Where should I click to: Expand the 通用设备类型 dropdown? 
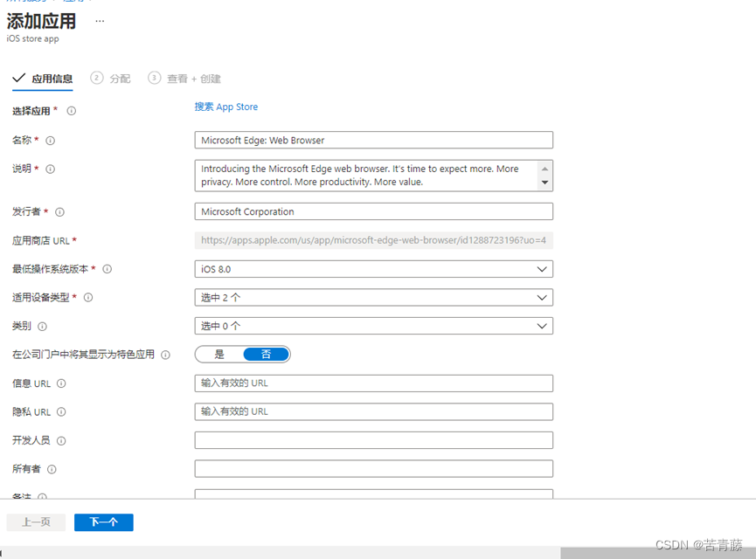(x=373, y=297)
